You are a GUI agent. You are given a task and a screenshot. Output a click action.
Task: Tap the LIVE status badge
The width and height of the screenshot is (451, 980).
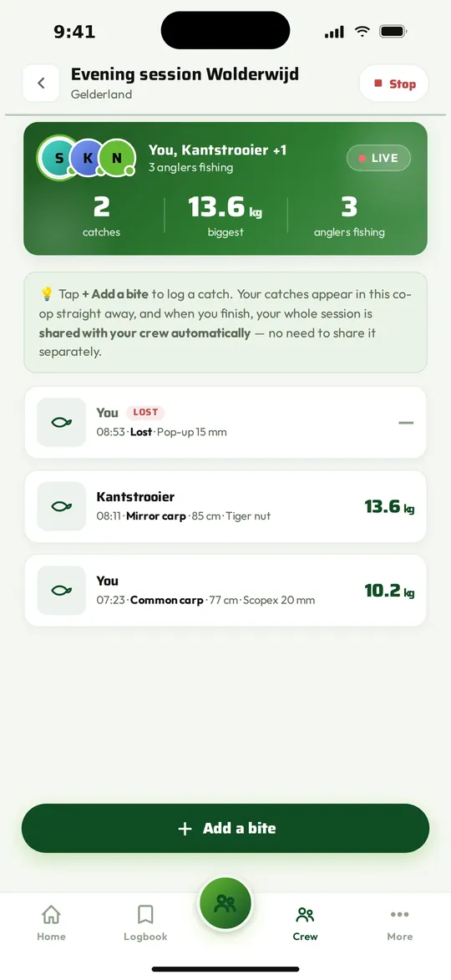tap(378, 158)
